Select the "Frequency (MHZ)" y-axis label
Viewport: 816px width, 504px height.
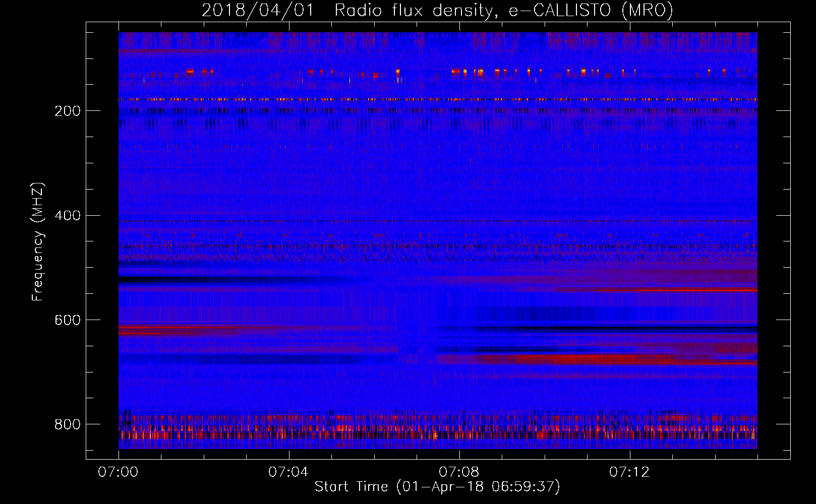tap(38, 241)
